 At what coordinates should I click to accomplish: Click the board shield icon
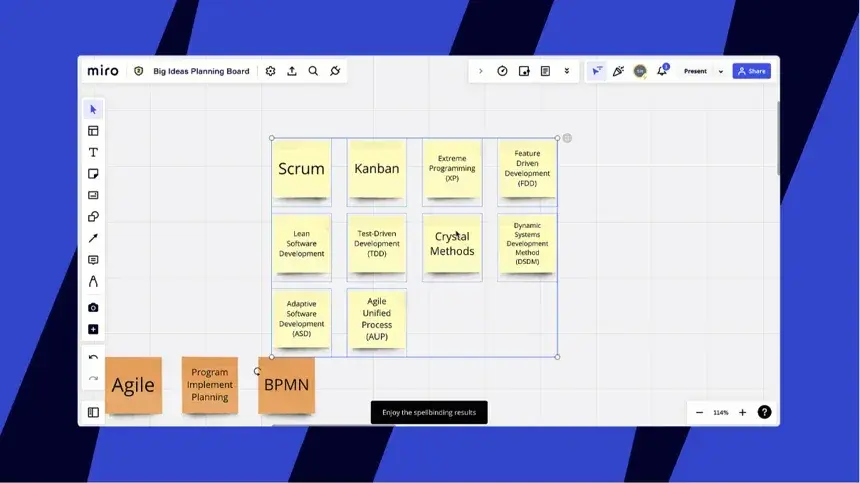138,71
